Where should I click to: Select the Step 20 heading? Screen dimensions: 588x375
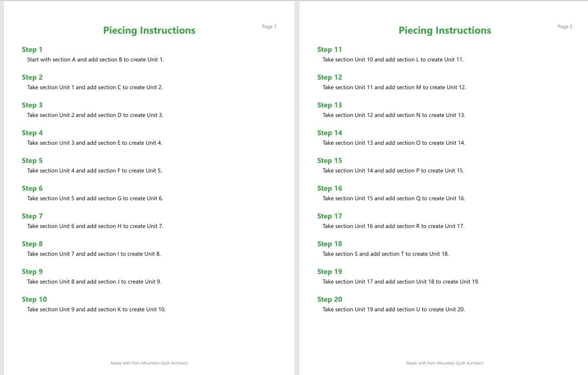click(x=329, y=299)
